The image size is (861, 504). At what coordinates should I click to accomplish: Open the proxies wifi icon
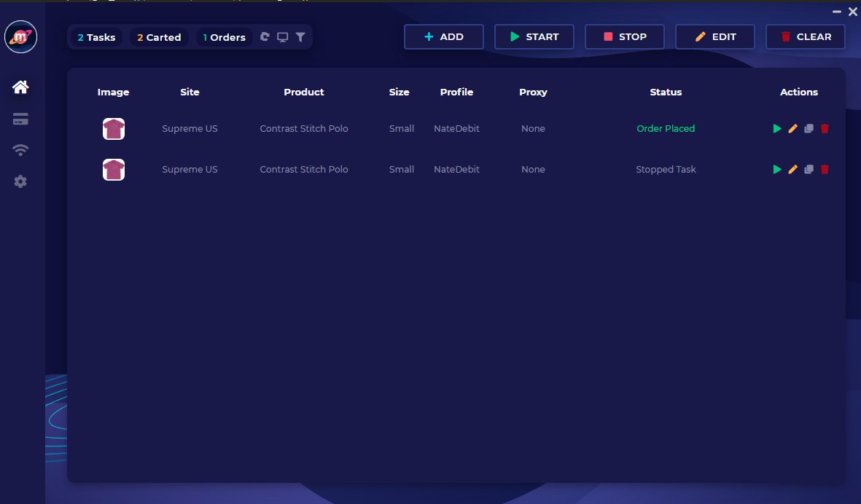[20, 150]
